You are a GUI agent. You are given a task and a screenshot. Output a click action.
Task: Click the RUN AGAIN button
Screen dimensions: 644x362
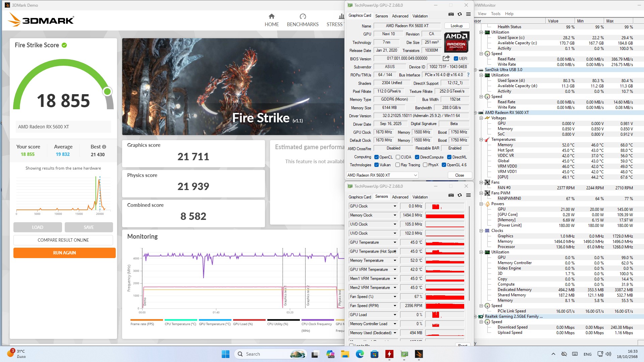tap(64, 253)
